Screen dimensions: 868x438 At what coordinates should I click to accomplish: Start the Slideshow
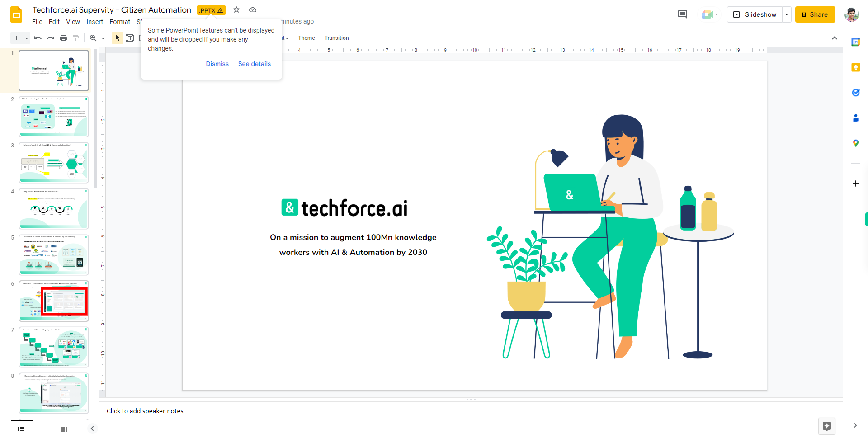[755, 14]
